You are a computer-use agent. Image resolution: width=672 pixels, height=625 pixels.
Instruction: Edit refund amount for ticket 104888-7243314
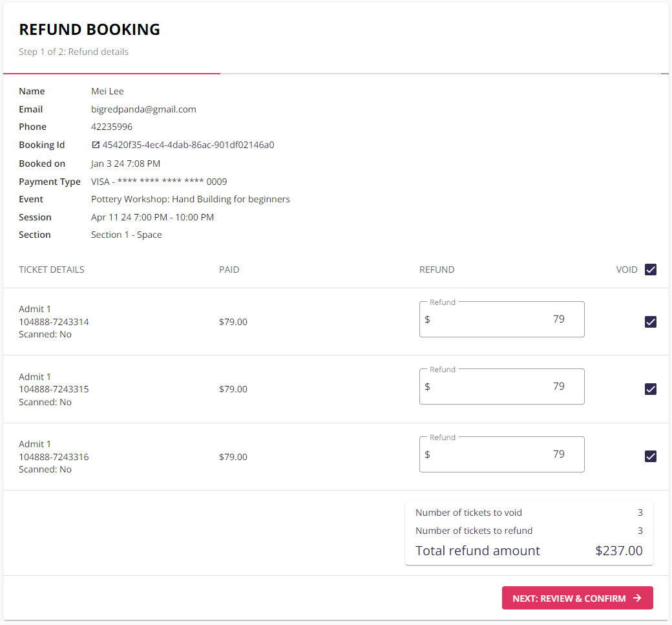[x=501, y=319]
